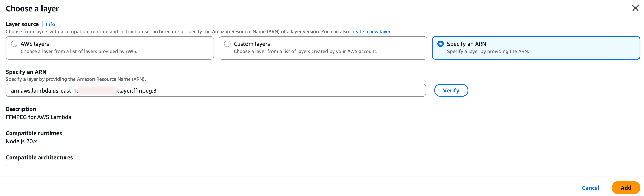
Task: Click the 'Layer source' heading label
Action: click(22, 24)
